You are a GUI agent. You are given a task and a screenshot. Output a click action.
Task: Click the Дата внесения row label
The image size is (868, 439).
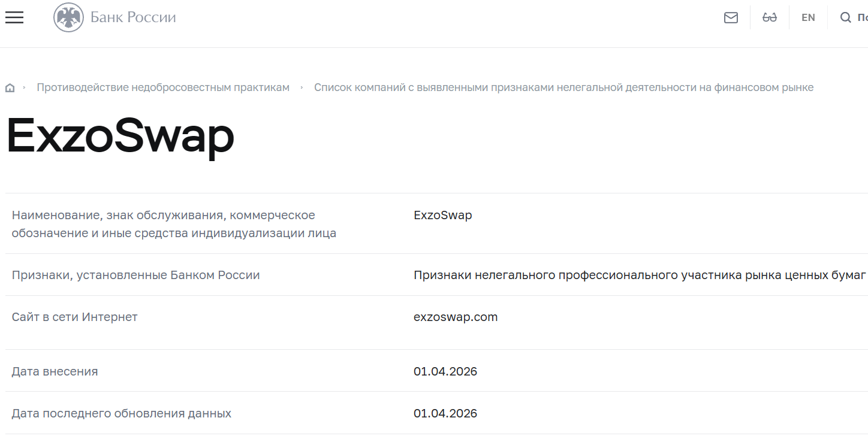[55, 371]
